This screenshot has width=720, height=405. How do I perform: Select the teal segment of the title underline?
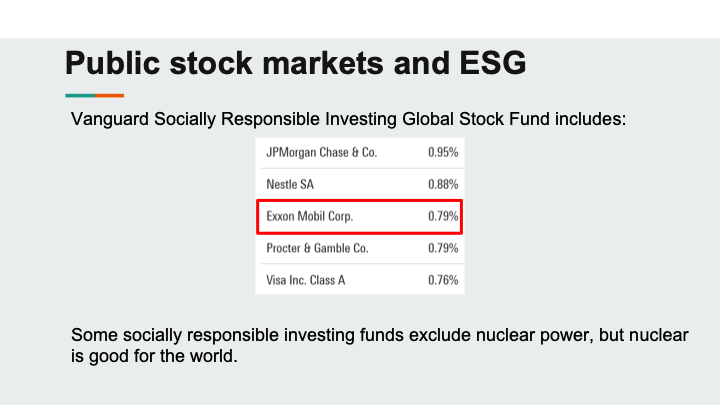point(80,96)
